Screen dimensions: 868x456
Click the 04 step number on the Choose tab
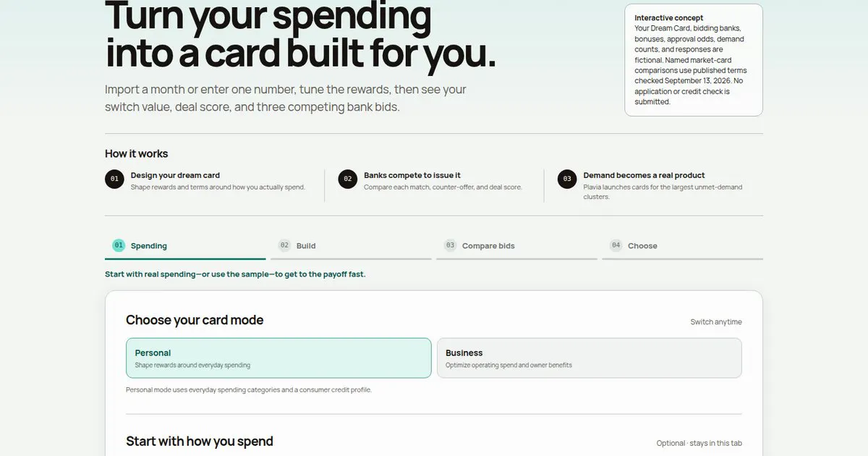coord(616,245)
